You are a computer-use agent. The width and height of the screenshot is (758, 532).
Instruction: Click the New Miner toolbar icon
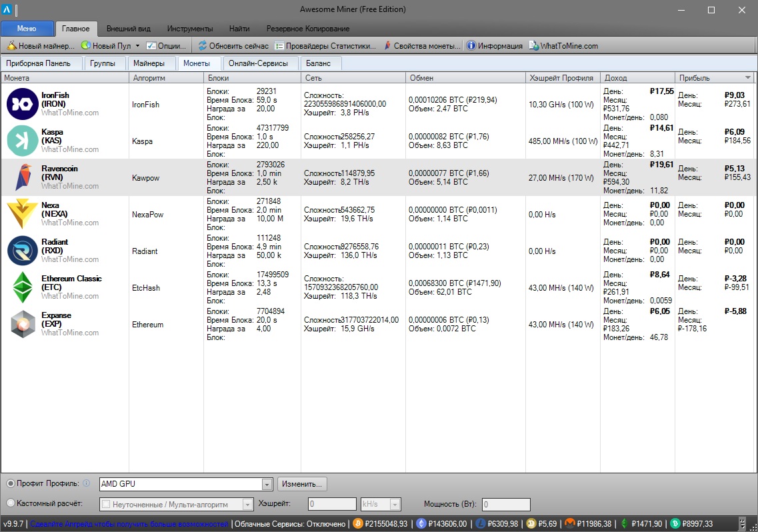click(x=11, y=45)
